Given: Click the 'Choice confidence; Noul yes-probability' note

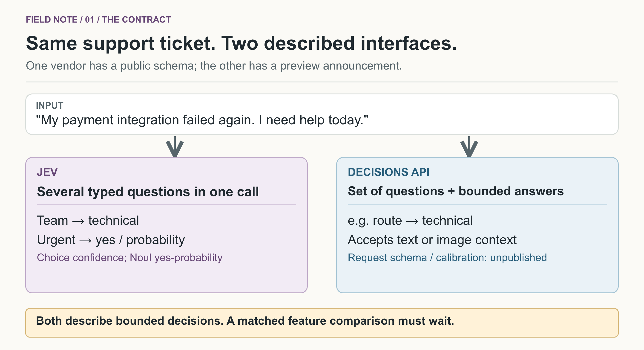Looking at the screenshot, I should click(129, 258).
